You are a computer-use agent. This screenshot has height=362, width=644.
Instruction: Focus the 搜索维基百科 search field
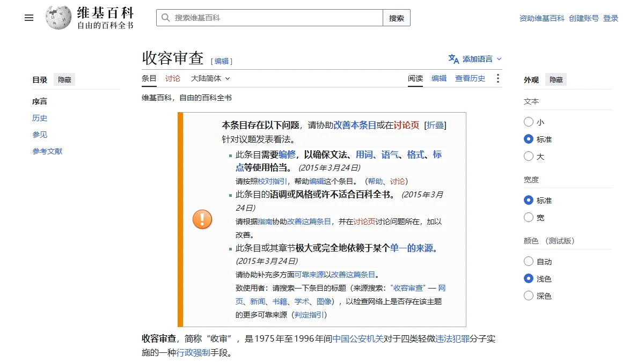tap(270, 18)
